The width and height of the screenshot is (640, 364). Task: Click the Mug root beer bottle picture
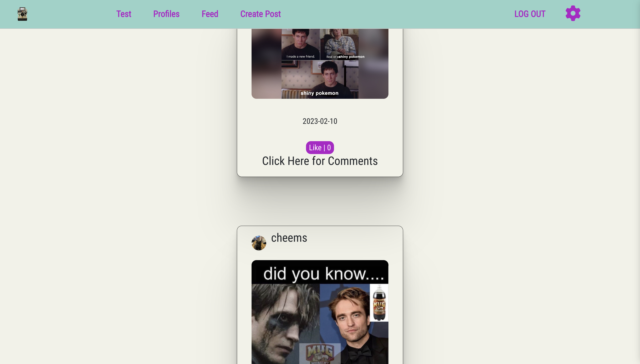pos(379,303)
